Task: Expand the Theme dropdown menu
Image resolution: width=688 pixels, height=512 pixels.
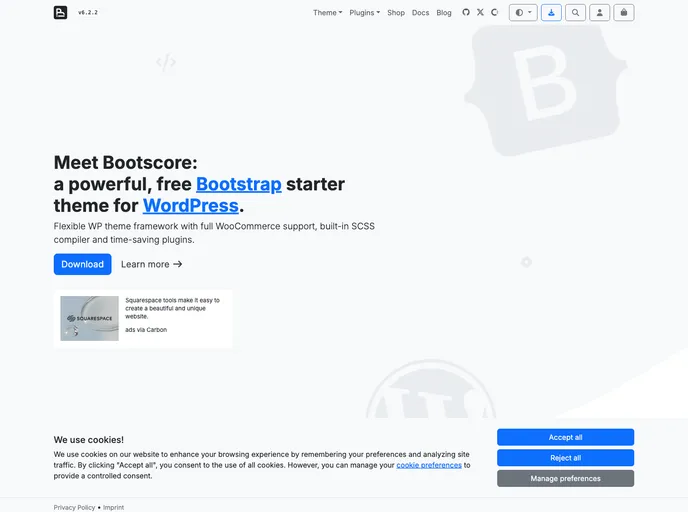Action: [327, 13]
